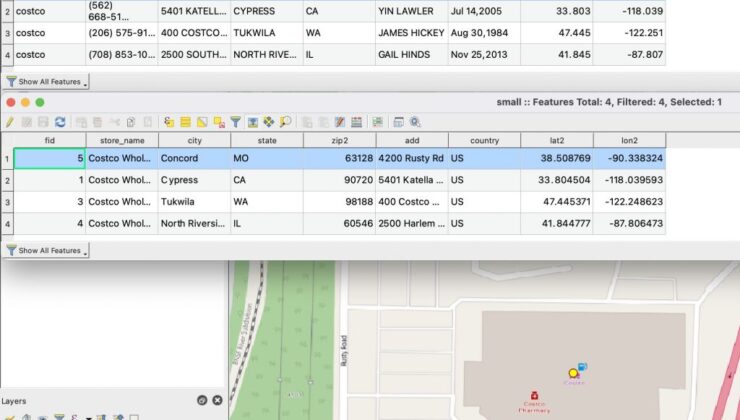Click YIN LAWLER cell in upper table
This screenshot has width=740, height=420.
point(412,11)
